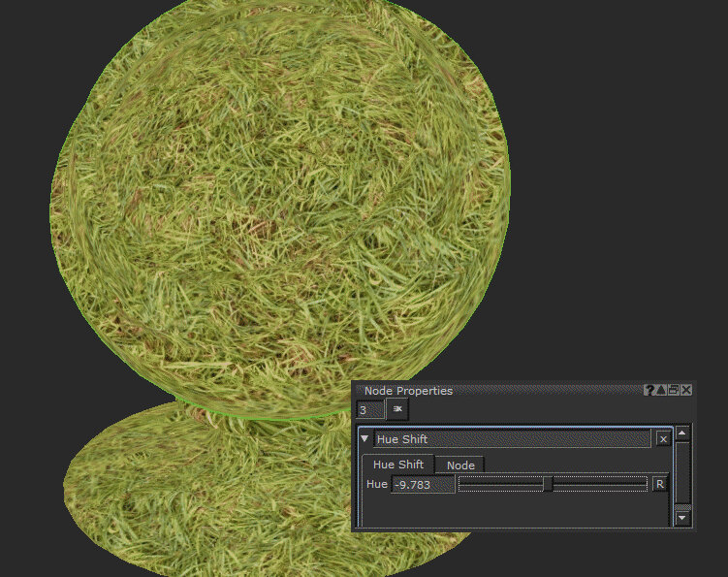Click the scrollbar up arrow

(x=682, y=433)
